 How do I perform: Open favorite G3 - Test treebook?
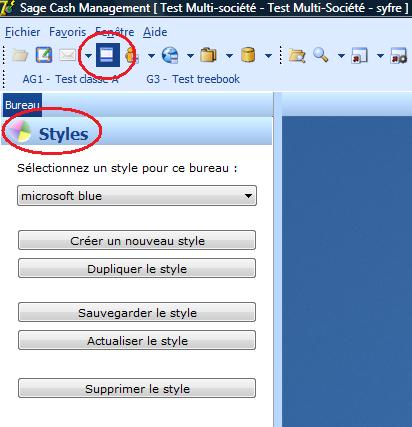click(x=193, y=79)
